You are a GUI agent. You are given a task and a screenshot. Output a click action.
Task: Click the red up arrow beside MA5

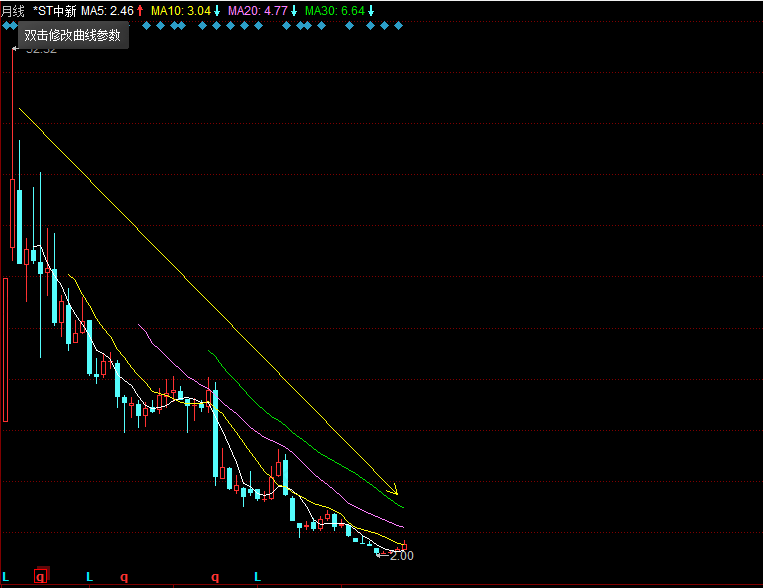tap(140, 11)
